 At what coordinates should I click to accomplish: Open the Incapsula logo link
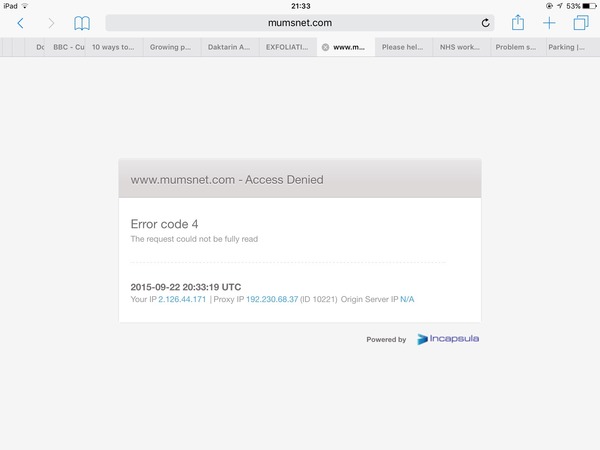pos(448,339)
